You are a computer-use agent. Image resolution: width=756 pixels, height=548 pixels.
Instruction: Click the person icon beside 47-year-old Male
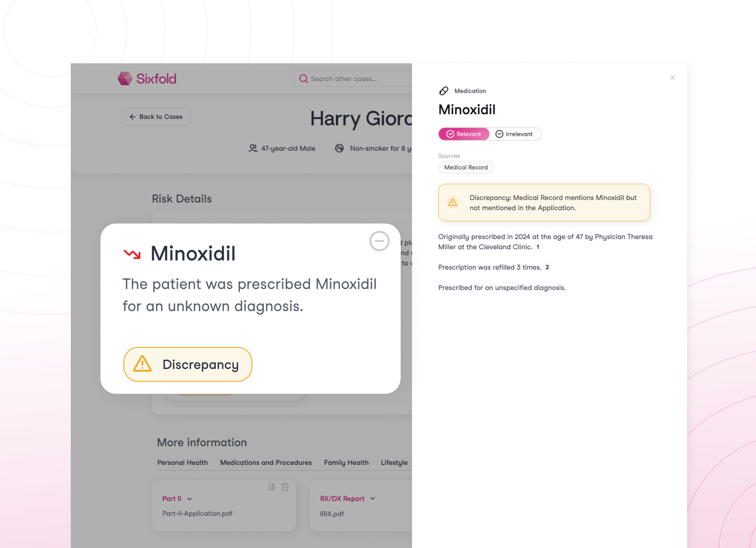pos(253,148)
